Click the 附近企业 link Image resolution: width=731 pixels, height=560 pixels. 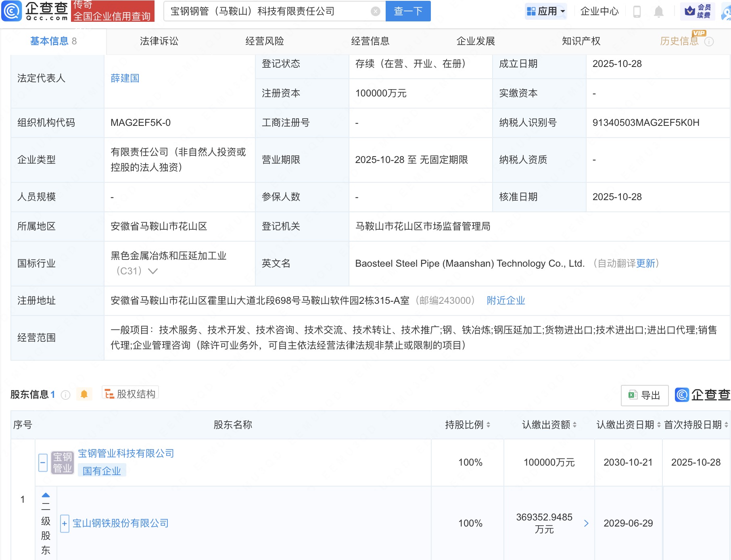[505, 301]
